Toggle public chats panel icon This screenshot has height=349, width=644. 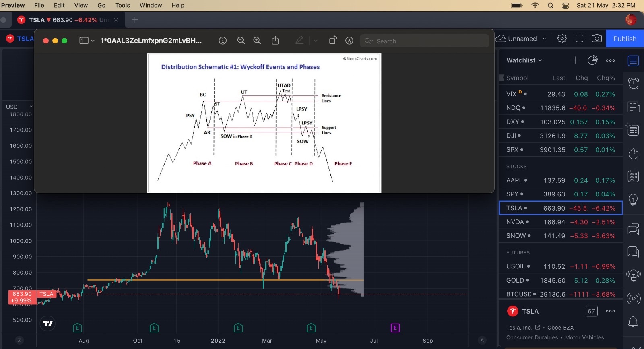point(633,229)
